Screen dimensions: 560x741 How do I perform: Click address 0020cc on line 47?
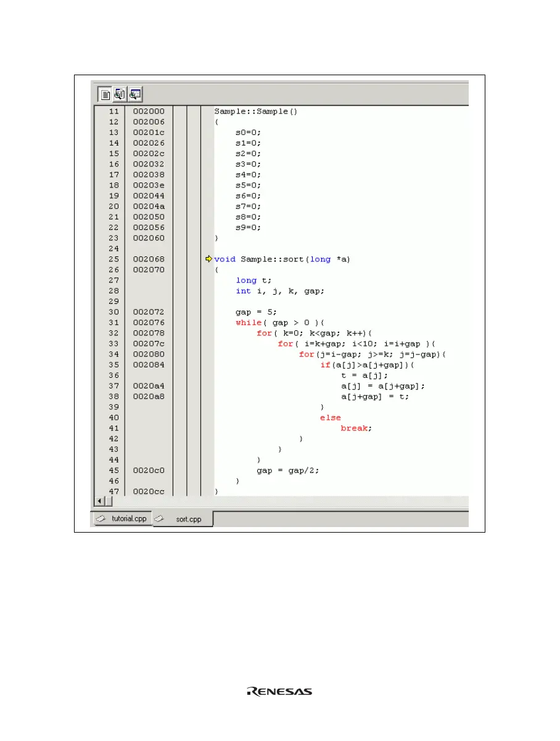coord(149,491)
